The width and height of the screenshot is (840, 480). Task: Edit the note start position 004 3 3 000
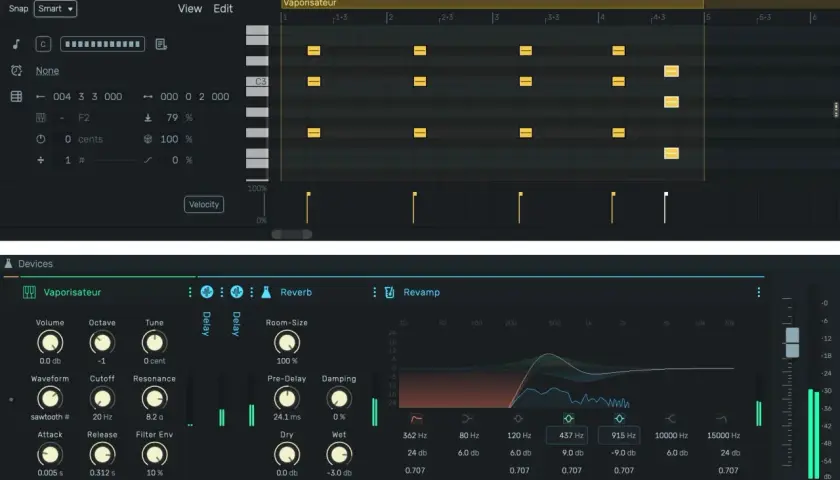coord(87,96)
